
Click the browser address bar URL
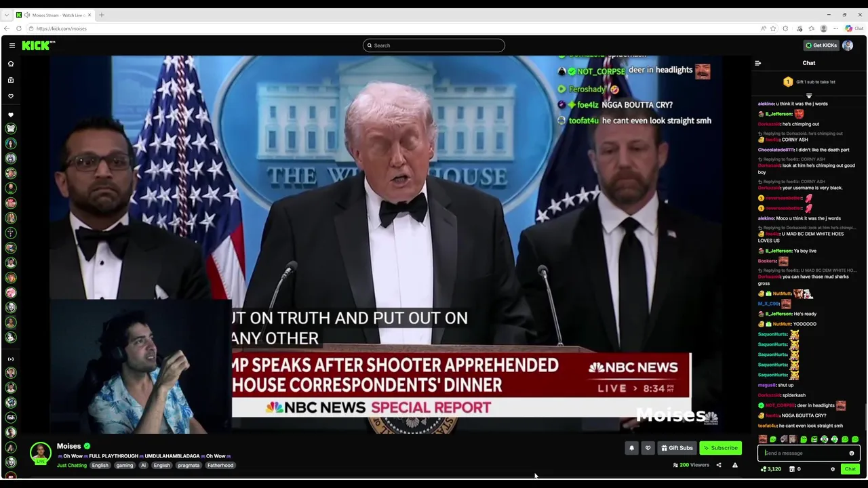click(x=62, y=28)
